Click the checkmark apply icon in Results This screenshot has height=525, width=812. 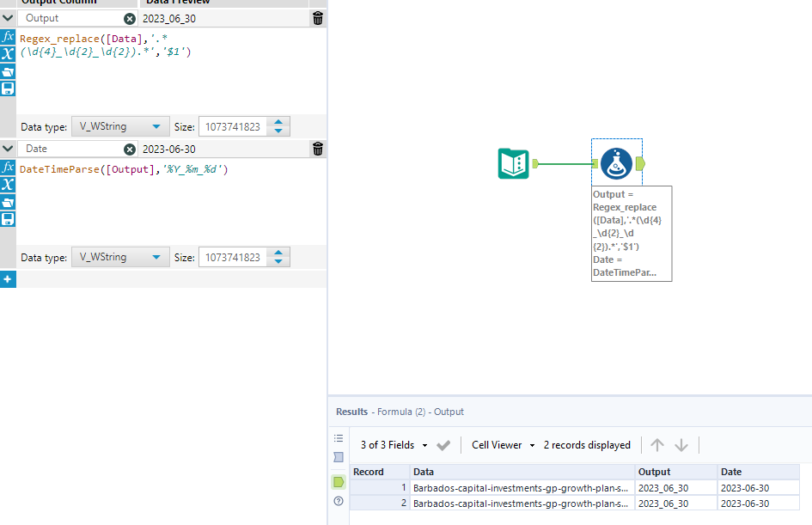coord(443,445)
